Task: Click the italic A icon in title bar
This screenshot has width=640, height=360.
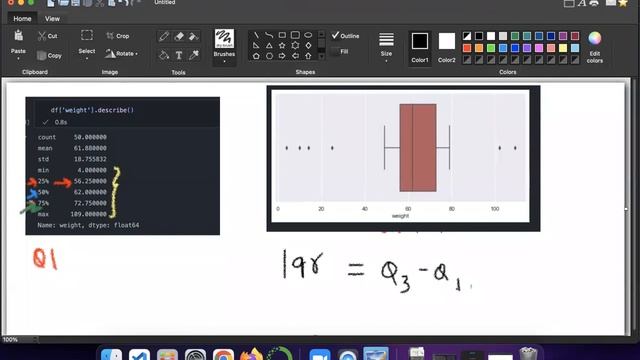Action: [582, 3]
